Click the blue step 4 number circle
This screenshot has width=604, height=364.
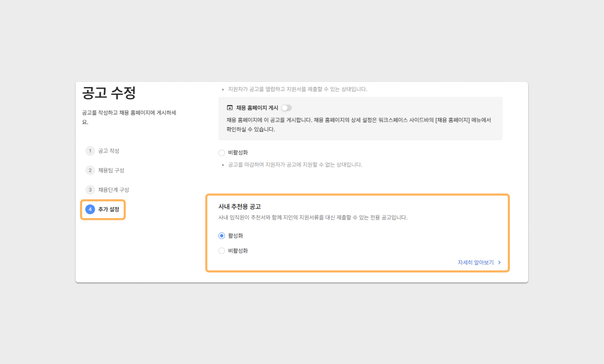[90, 209]
